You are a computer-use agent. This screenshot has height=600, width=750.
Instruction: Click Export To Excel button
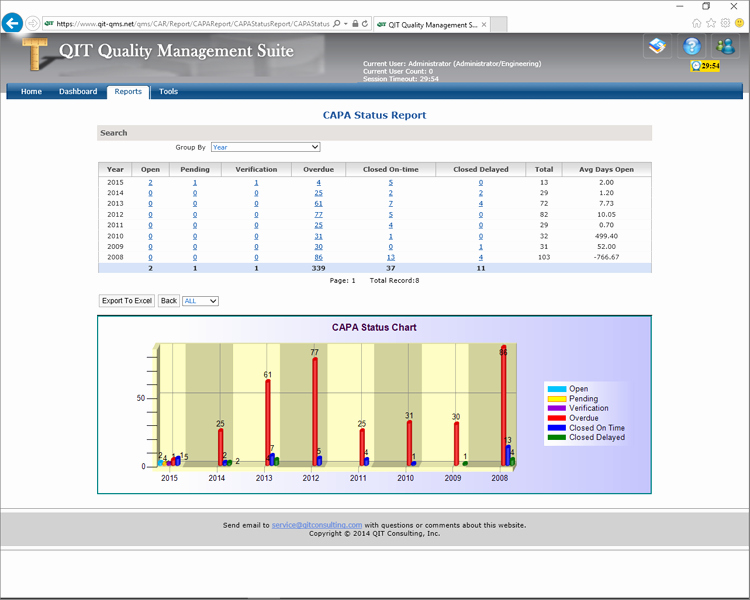[127, 300]
